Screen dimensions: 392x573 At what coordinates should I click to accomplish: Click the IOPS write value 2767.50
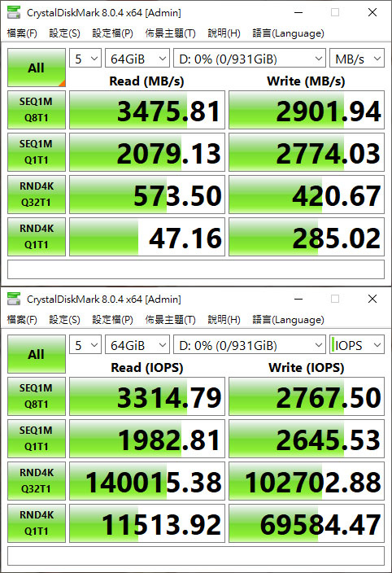click(x=307, y=396)
